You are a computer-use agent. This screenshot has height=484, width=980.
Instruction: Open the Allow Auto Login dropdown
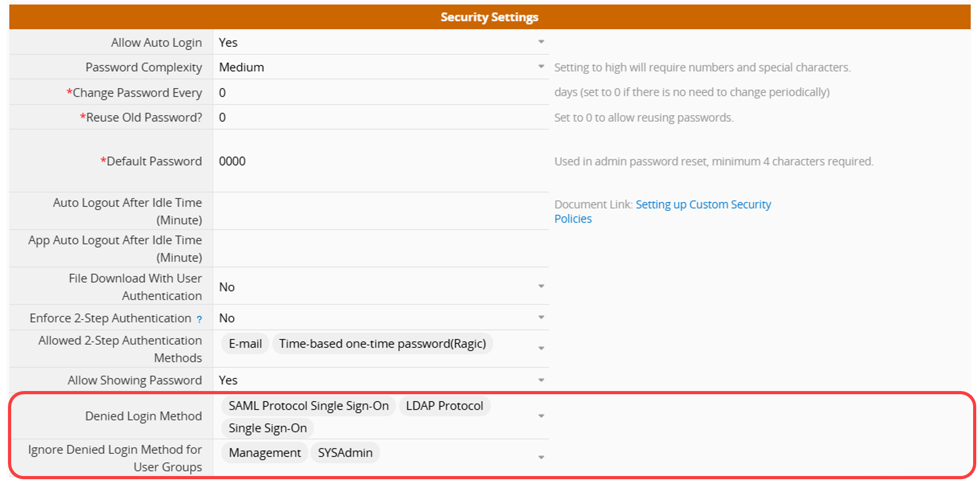click(541, 42)
